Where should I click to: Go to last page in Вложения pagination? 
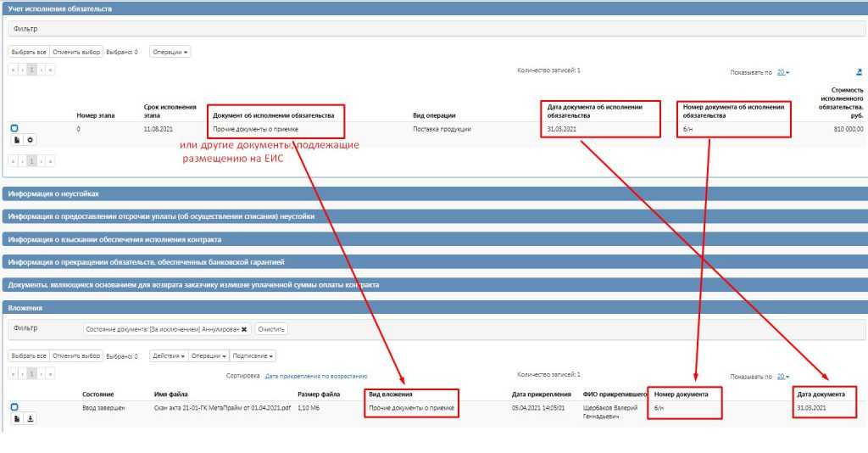click(50, 374)
